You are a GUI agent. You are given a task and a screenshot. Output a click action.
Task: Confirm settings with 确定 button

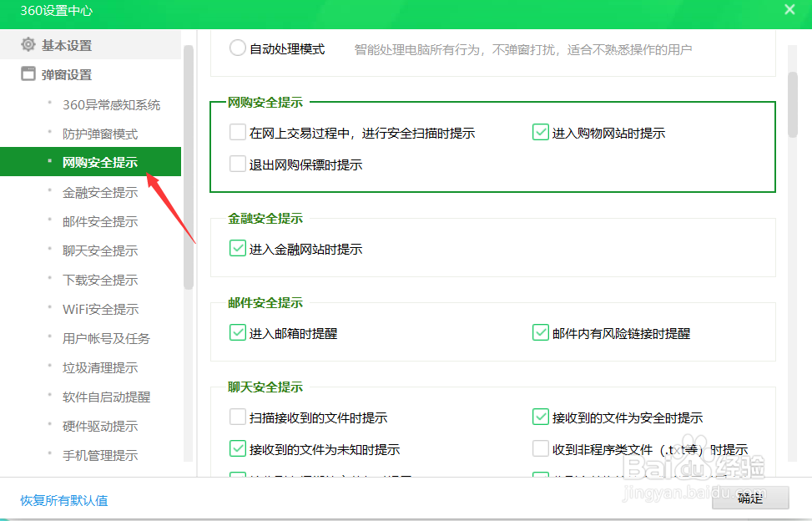[750, 498]
